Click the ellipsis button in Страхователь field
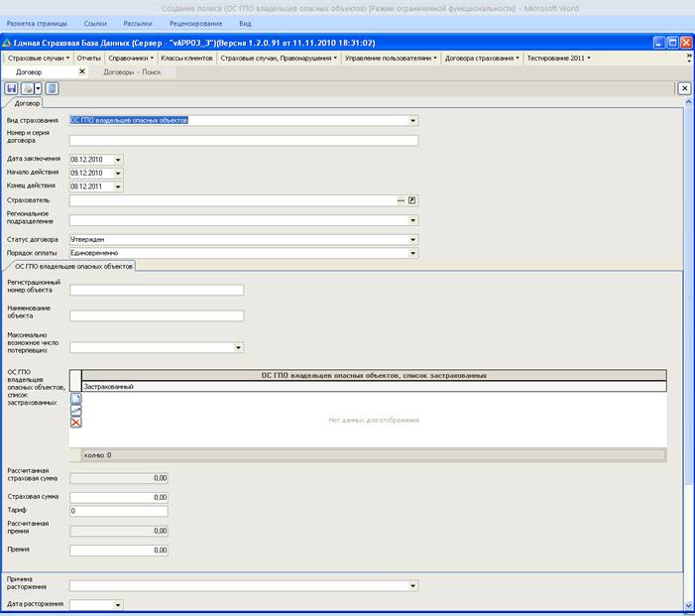Screen dimensions: 695x616 402,200
